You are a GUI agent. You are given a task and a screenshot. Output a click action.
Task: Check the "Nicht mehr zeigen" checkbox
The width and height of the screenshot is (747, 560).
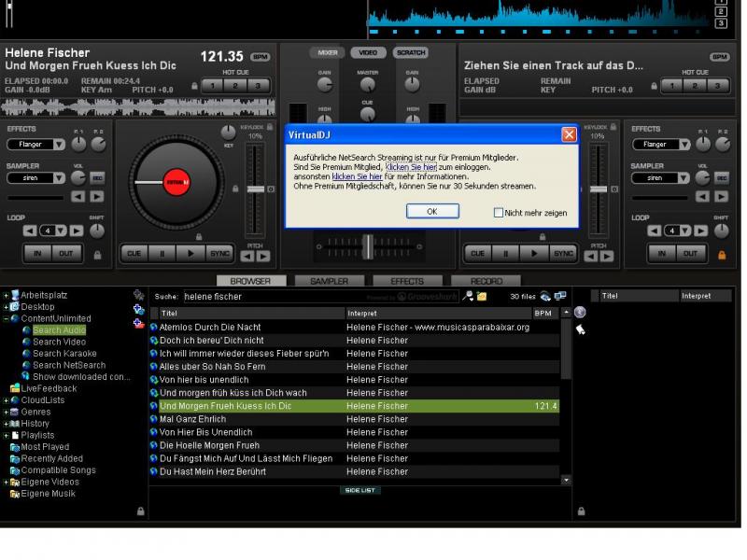click(x=499, y=213)
